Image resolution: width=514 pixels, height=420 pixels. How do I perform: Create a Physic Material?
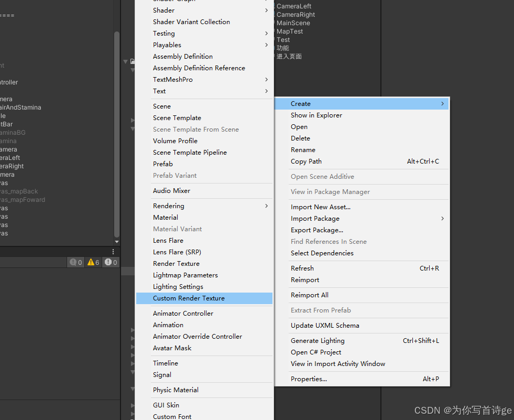pos(204,390)
